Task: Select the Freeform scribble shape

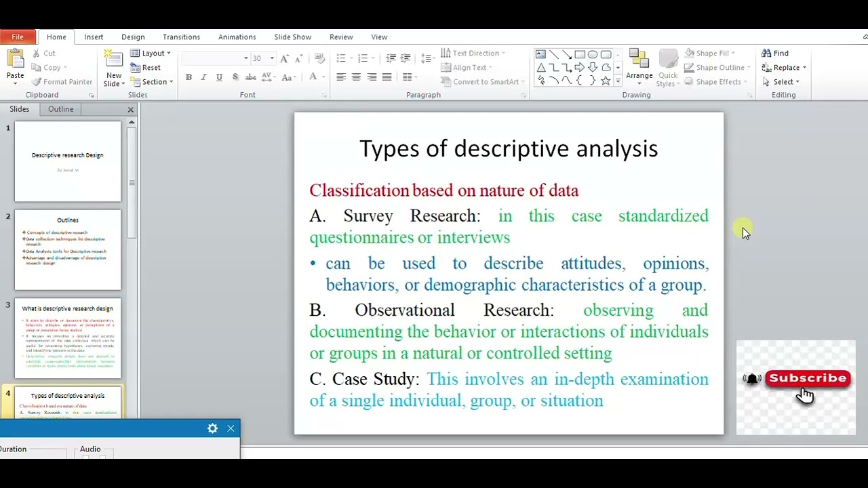Action: tap(540, 80)
